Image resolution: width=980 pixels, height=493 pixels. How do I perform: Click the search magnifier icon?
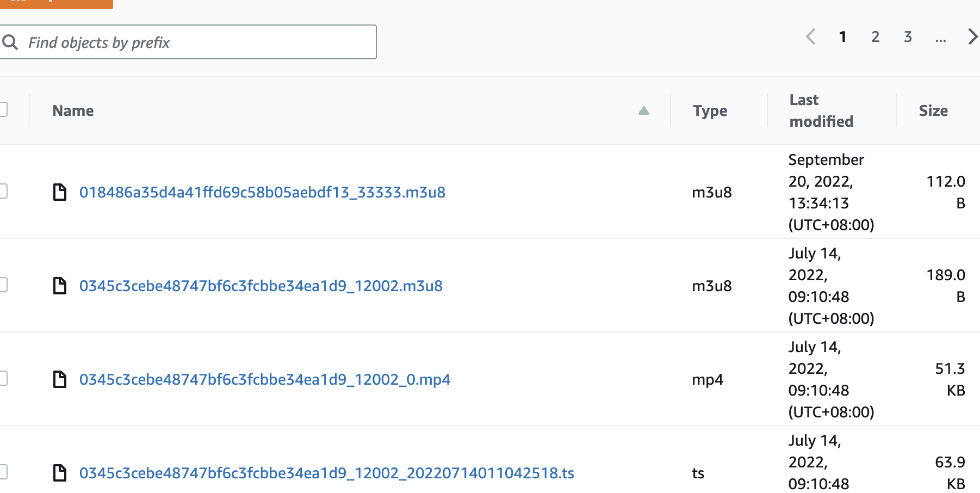click(x=10, y=42)
